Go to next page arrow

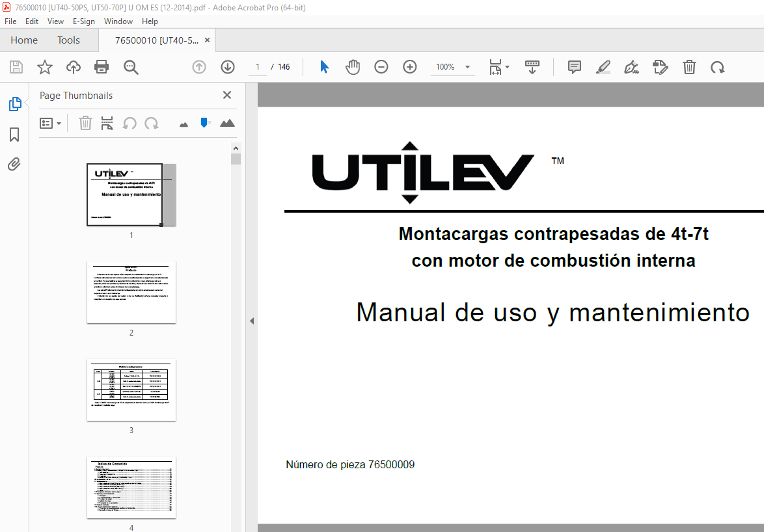(228, 67)
